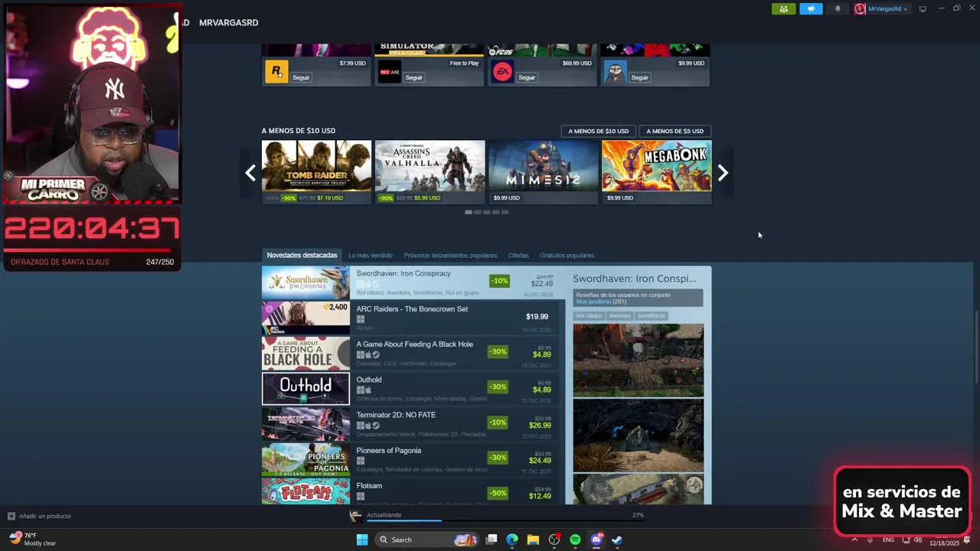
Task: View the second Swordhaven cave screenshot
Action: (639, 435)
